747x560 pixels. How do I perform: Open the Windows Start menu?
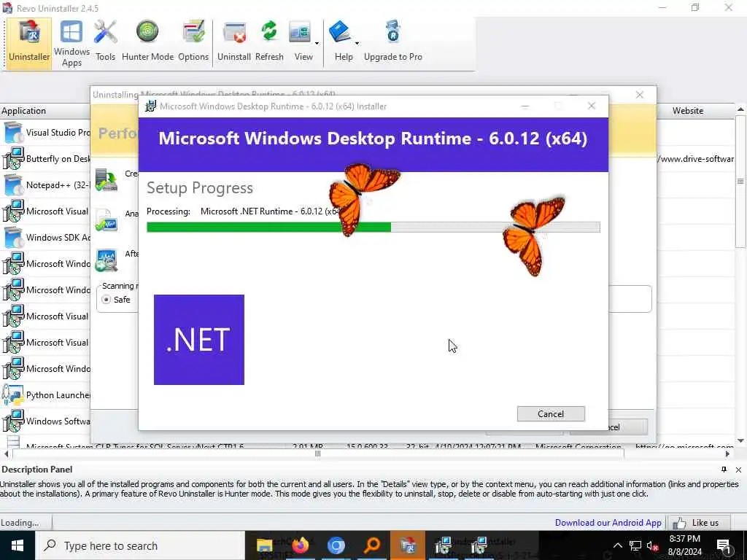tap(18, 545)
